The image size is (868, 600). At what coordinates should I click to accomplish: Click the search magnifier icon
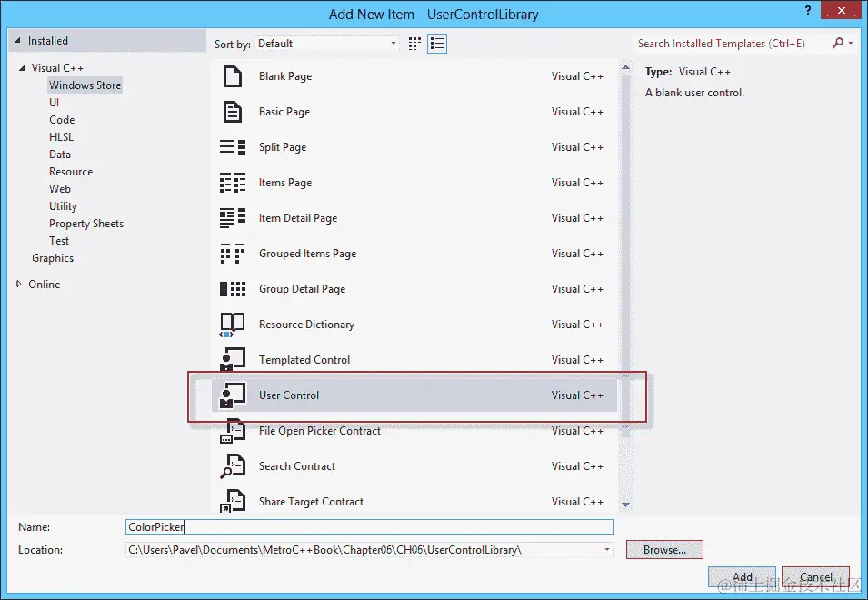[x=838, y=43]
